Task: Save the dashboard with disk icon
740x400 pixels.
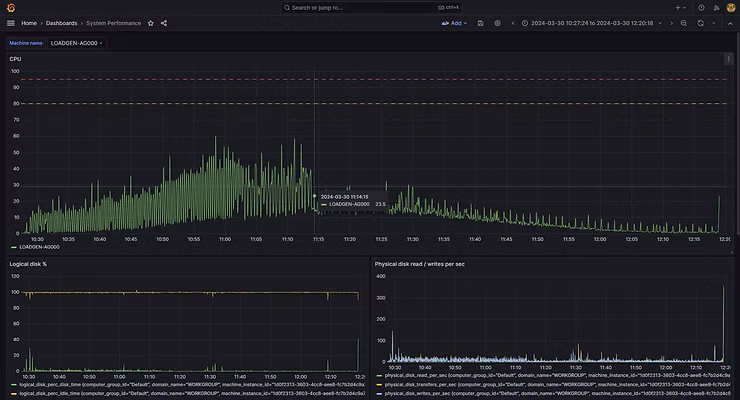Action: 480,23
